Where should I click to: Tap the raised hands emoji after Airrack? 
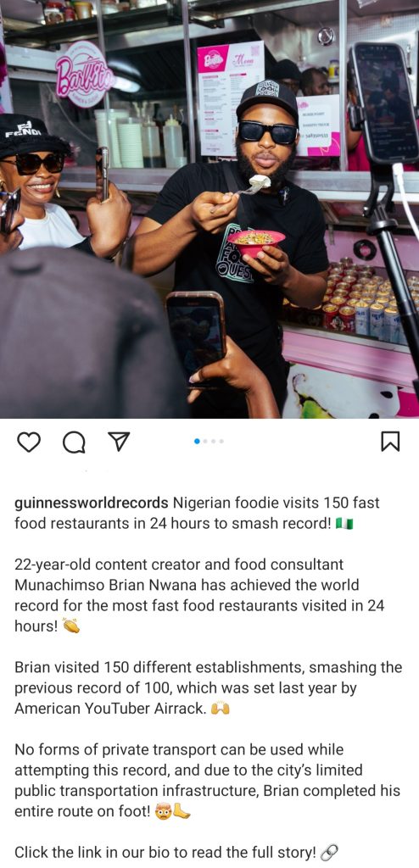220,709
